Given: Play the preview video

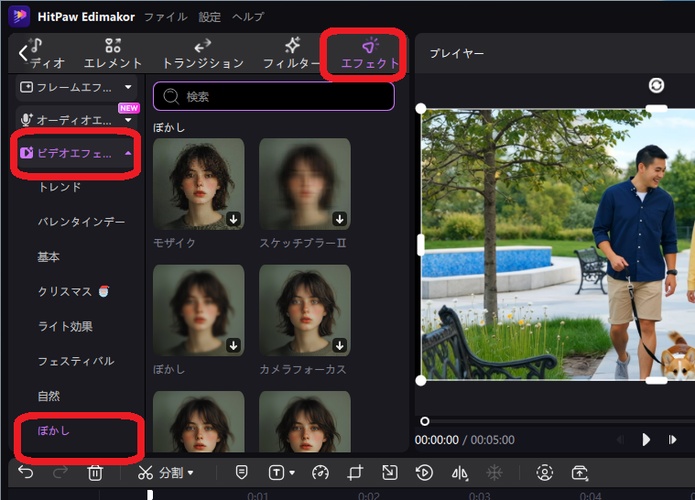Looking at the screenshot, I should (646, 439).
